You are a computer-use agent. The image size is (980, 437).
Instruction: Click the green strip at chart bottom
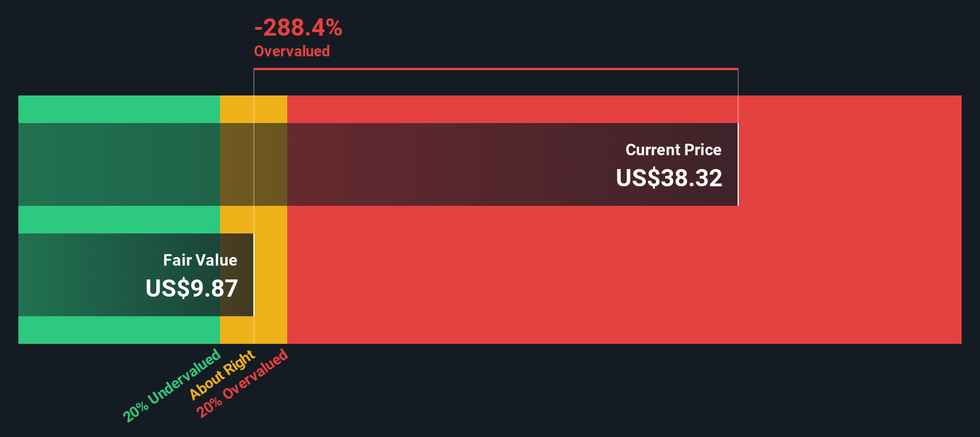pos(119,330)
